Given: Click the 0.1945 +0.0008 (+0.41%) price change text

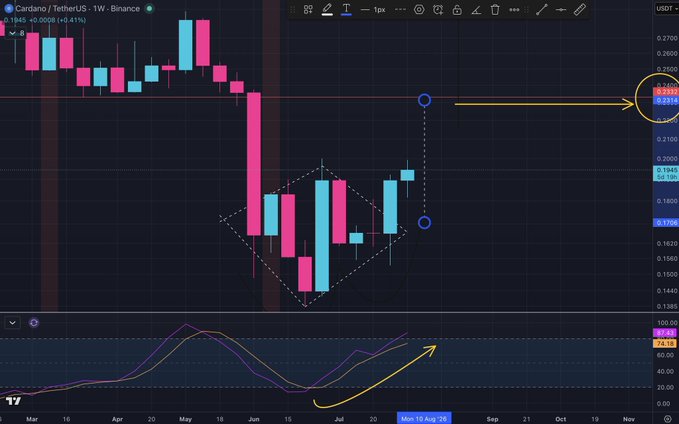Looking at the screenshot, I should tap(45, 20).
